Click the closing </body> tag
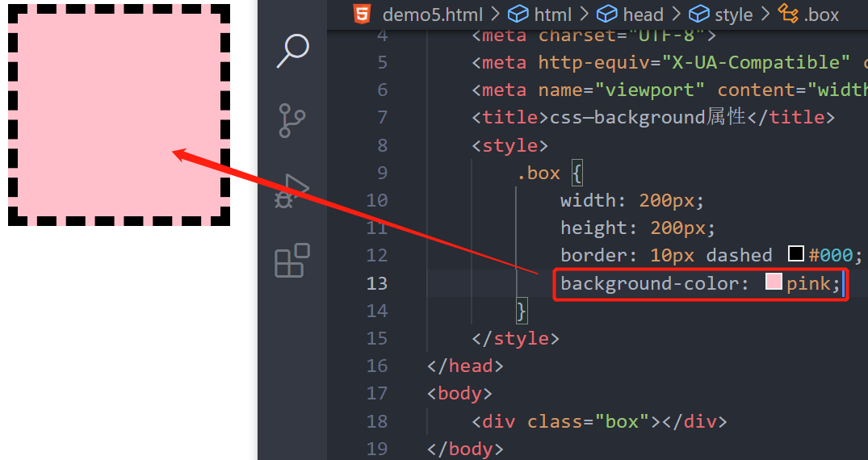Image resolution: width=868 pixels, height=460 pixels. 465,449
